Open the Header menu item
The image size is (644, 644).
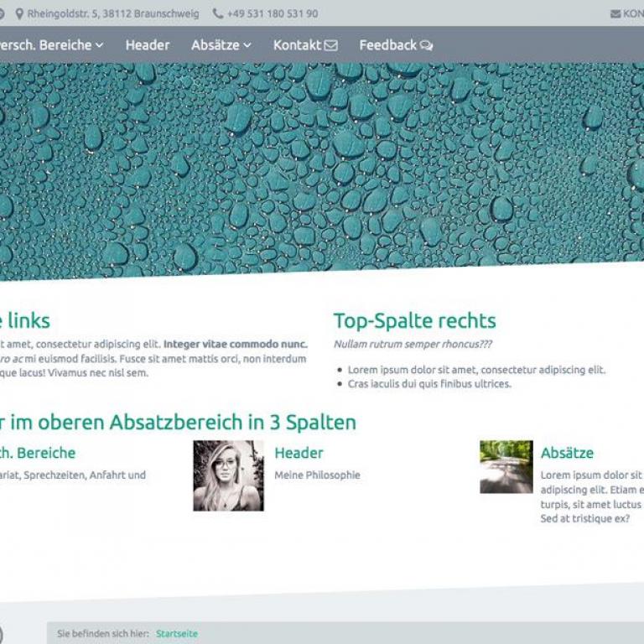pos(148,45)
